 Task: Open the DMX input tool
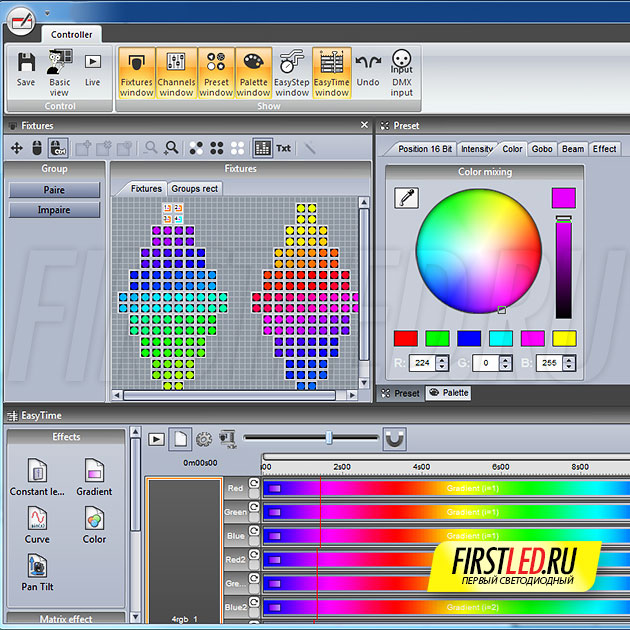tap(401, 73)
